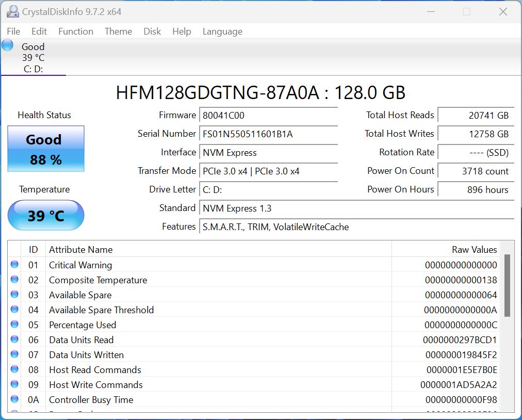
Task: Open the Function menu
Action: (75, 31)
